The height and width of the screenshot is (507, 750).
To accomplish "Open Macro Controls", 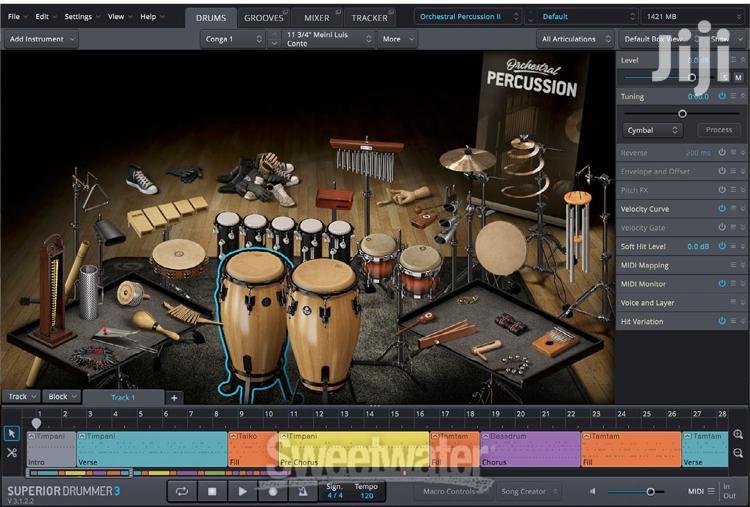I will [450, 491].
